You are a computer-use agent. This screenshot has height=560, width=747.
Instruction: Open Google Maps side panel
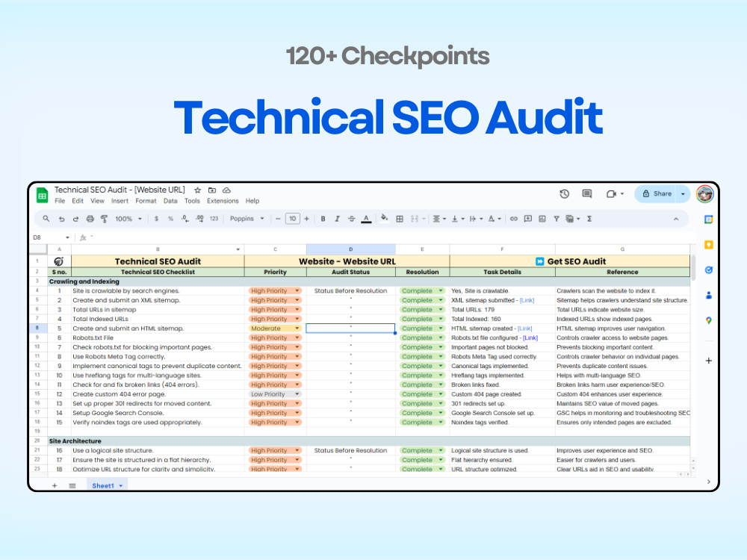[x=708, y=320]
